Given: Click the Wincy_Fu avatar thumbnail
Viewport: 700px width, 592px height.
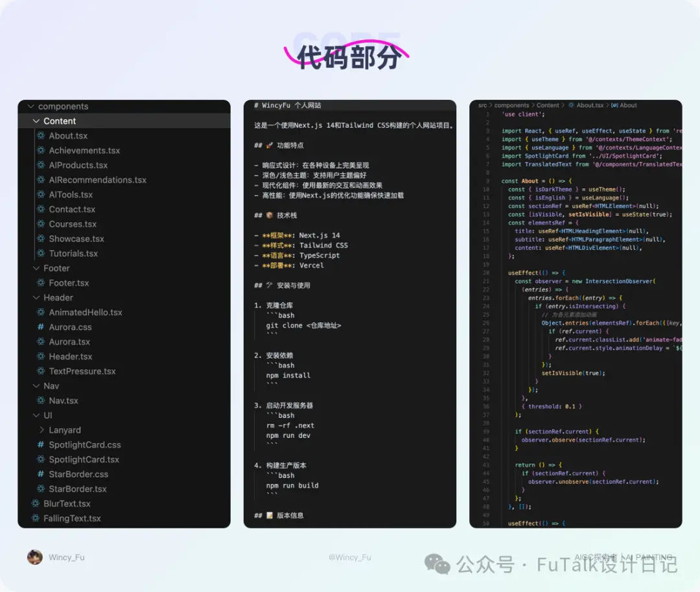Looking at the screenshot, I should (35, 557).
